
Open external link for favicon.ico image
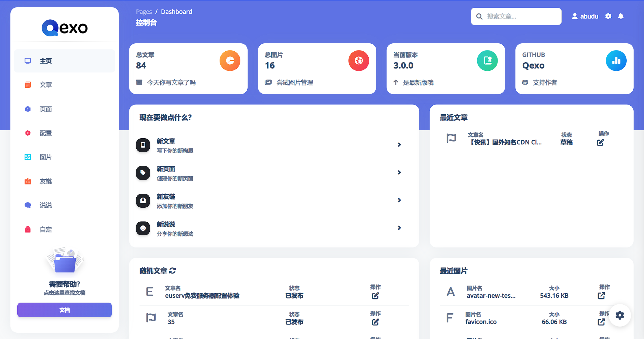(x=601, y=321)
